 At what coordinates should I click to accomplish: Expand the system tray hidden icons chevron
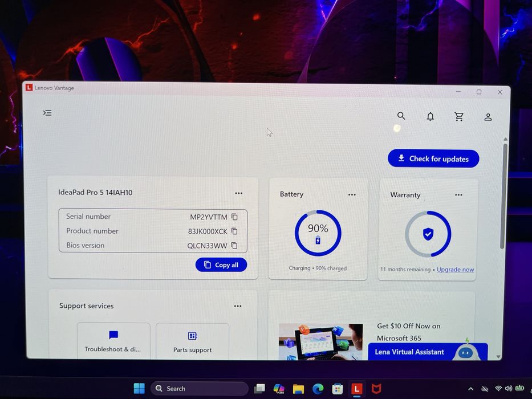coord(471,389)
